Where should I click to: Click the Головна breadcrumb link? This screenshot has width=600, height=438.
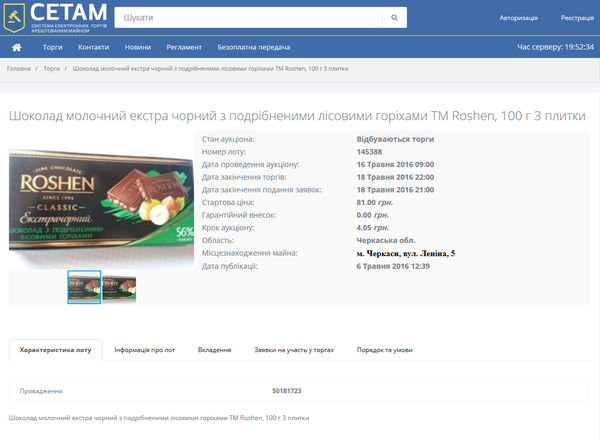[x=18, y=69]
